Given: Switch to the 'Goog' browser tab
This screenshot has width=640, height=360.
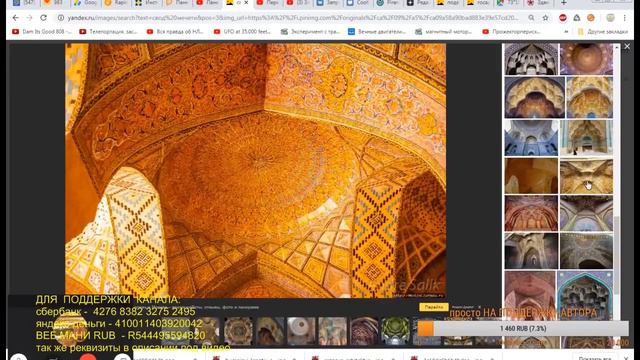Looking at the screenshot, I should click(x=86, y=3).
